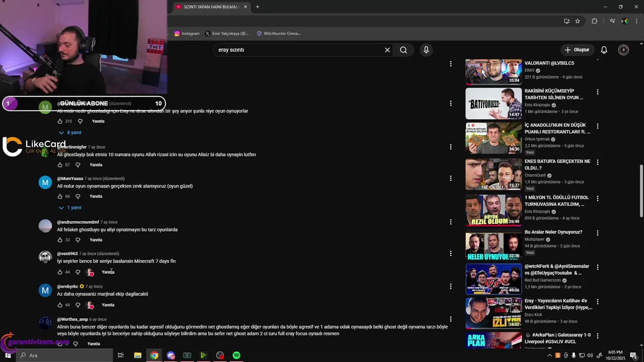This screenshot has height=362, width=644.
Task: Like the @vex6963 comment
Action: [60, 272]
